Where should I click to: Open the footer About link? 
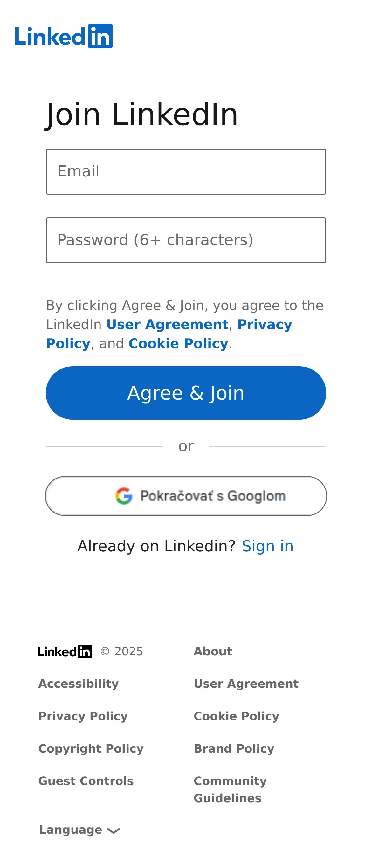pyautogui.click(x=213, y=651)
